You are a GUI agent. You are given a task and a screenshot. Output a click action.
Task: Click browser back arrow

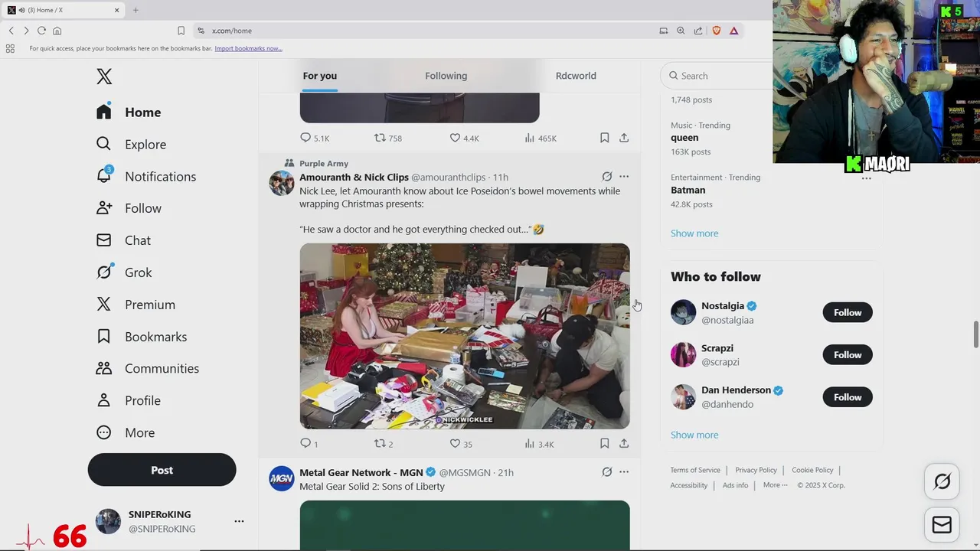tap(11, 31)
